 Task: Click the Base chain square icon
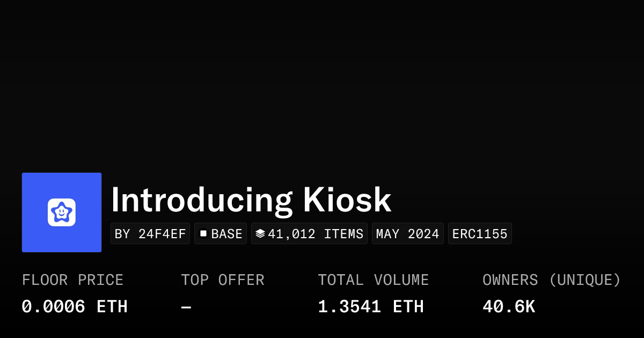(x=203, y=233)
